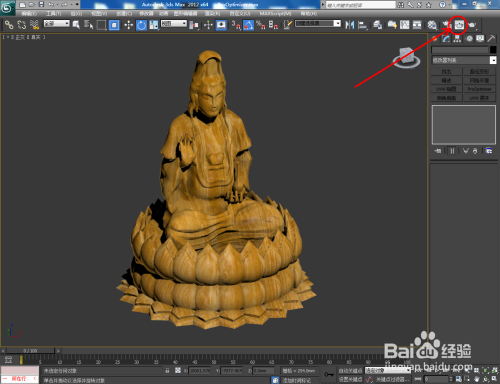The width and height of the screenshot is (500, 384).
Task: Click the object name input field
Action: coord(460,50)
